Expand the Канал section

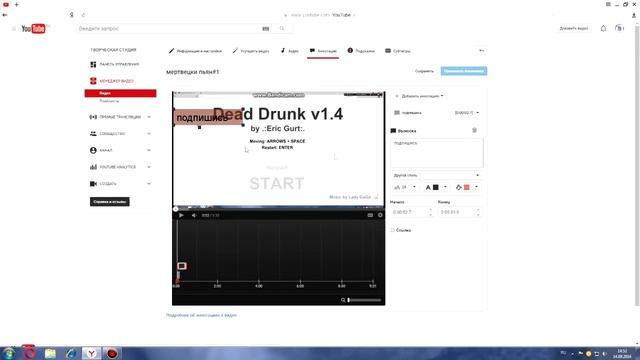pos(149,150)
